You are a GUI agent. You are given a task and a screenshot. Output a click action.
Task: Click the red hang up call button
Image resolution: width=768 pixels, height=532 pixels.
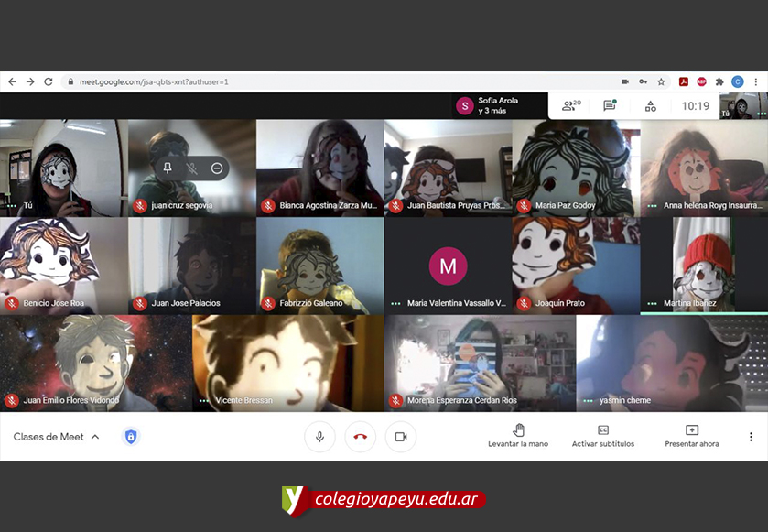pyautogui.click(x=360, y=437)
